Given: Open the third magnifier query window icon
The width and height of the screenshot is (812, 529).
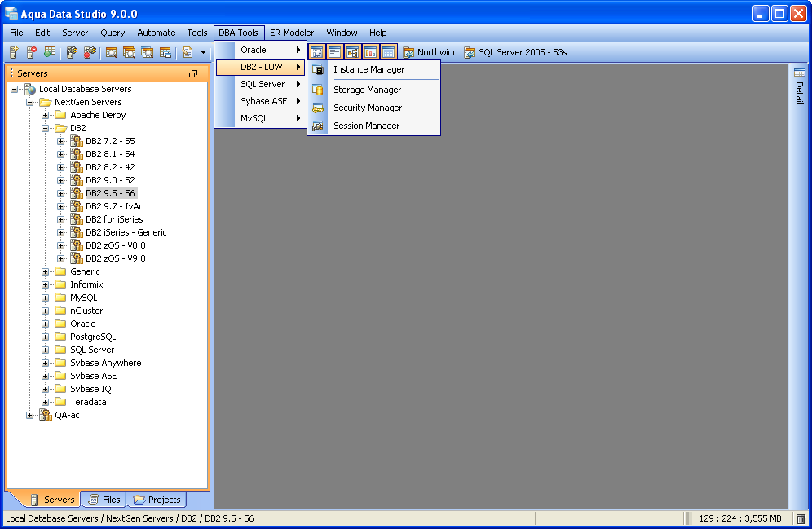Looking at the screenshot, I should [148, 52].
